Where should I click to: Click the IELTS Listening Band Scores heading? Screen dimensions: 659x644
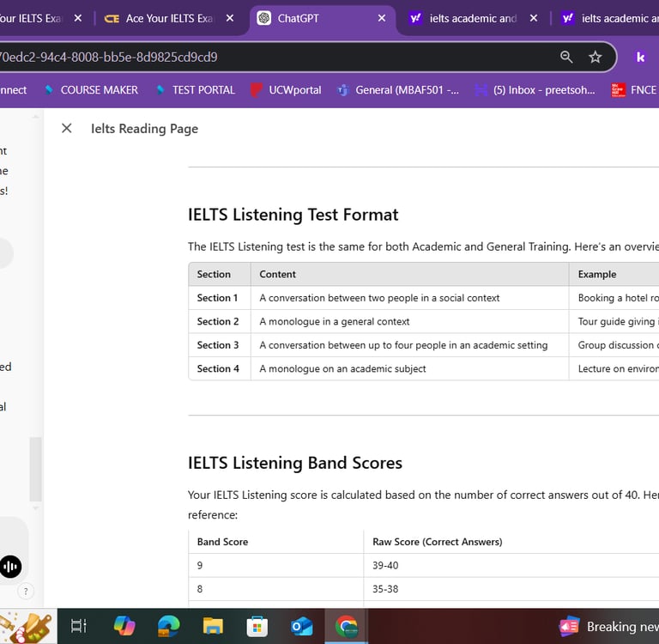tap(295, 463)
